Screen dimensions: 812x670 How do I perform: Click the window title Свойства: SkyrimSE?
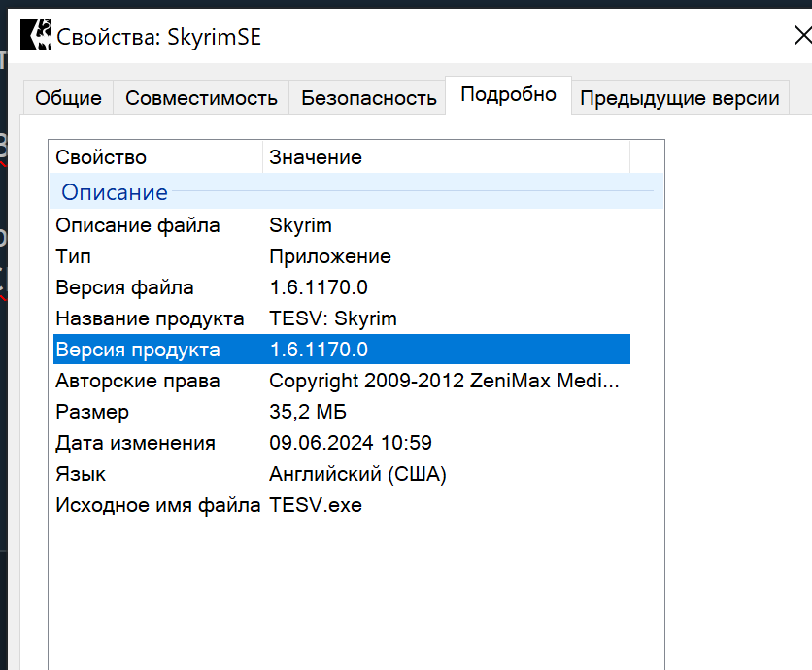click(158, 37)
